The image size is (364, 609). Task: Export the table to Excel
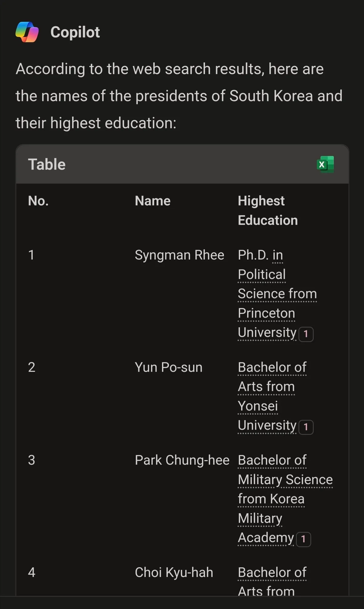pos(325,164)
